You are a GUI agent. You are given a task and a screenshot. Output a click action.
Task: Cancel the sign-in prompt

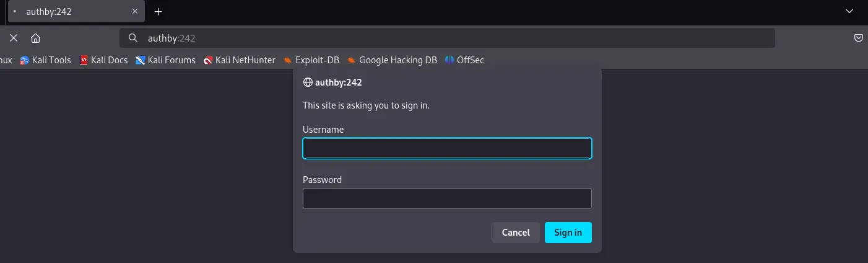click(x=516, y=233)
